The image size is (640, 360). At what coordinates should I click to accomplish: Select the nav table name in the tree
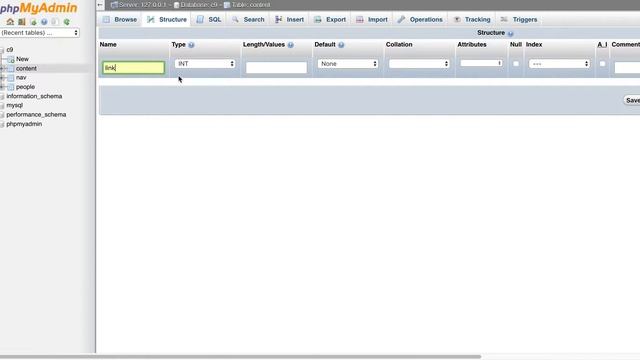(21, 78)
